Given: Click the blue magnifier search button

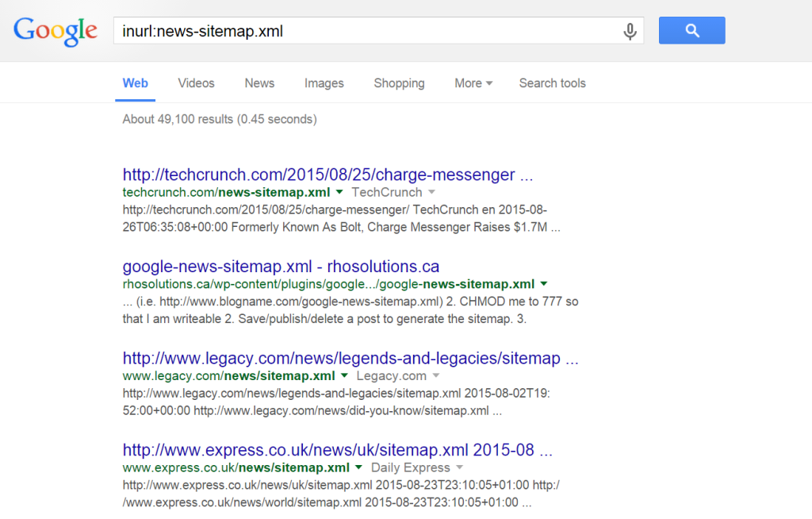Looking at the screenshot, I should [x=691, y=31].
